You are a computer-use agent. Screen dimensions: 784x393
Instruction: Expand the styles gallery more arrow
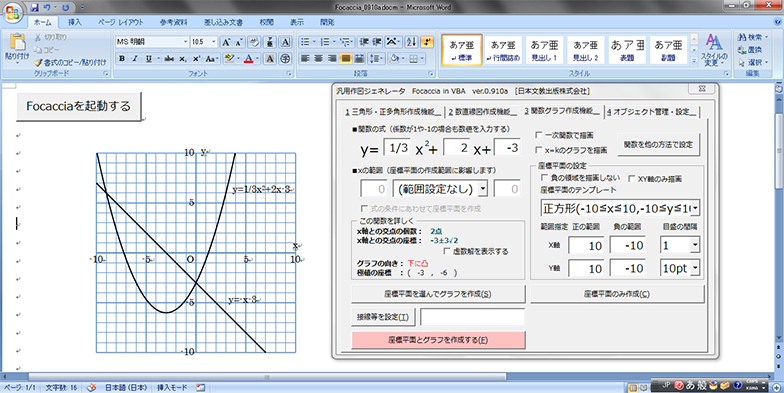pyautogui.click(x=694, y=61)
